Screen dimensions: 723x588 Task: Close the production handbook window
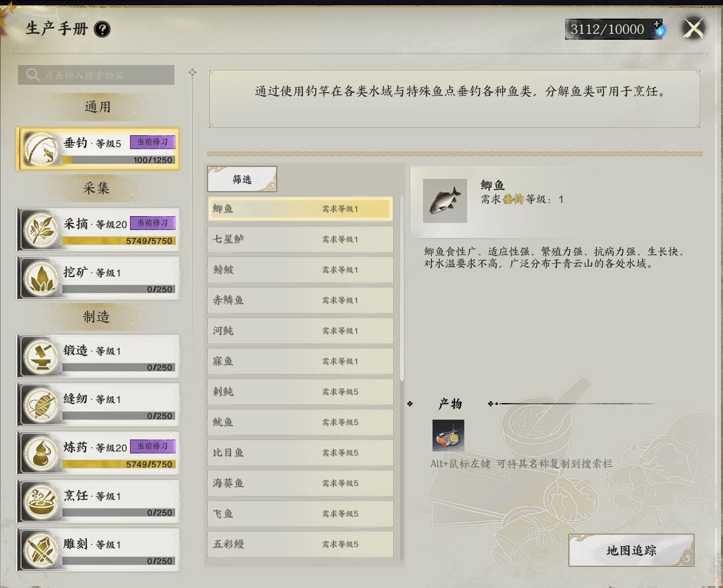click(x=693, y=29)
